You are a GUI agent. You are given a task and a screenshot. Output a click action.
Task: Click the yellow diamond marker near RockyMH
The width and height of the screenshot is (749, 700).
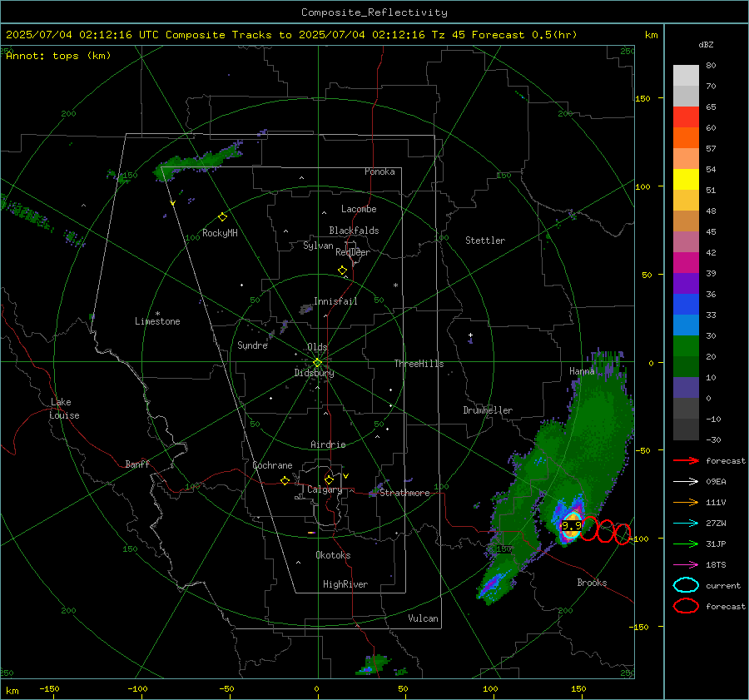point(222,217)
